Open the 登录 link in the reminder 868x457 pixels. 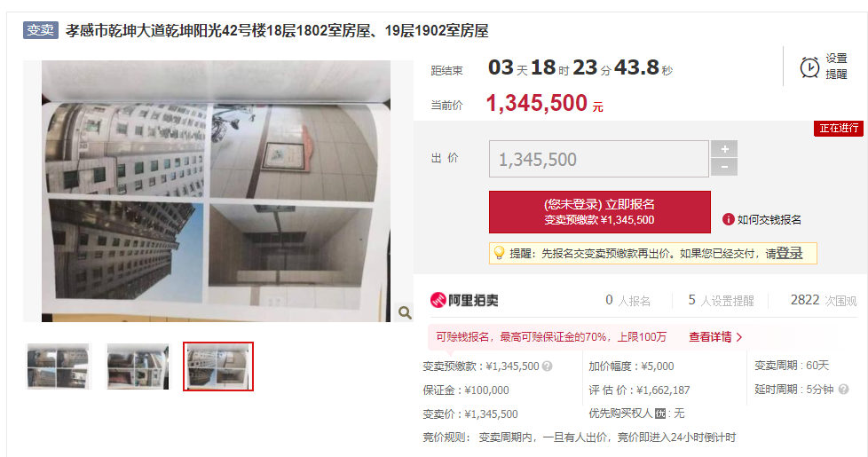pyautogui.click(x=789, y=254)
